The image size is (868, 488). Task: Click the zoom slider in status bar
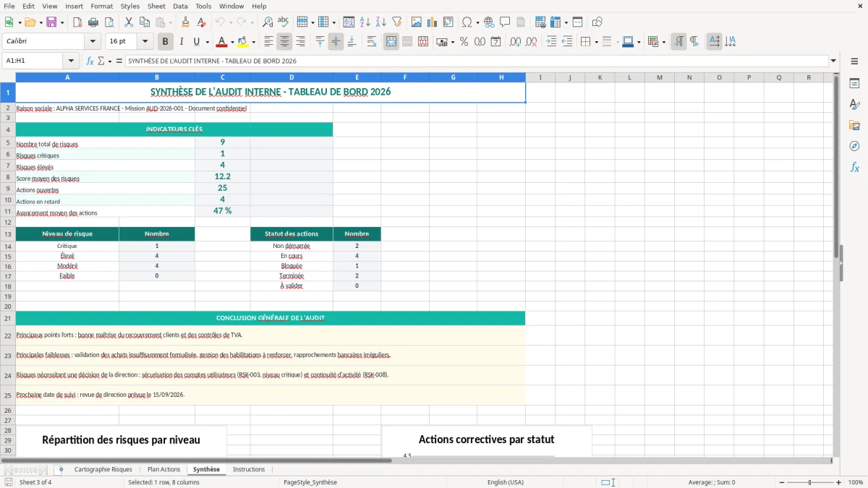(809, 482)
